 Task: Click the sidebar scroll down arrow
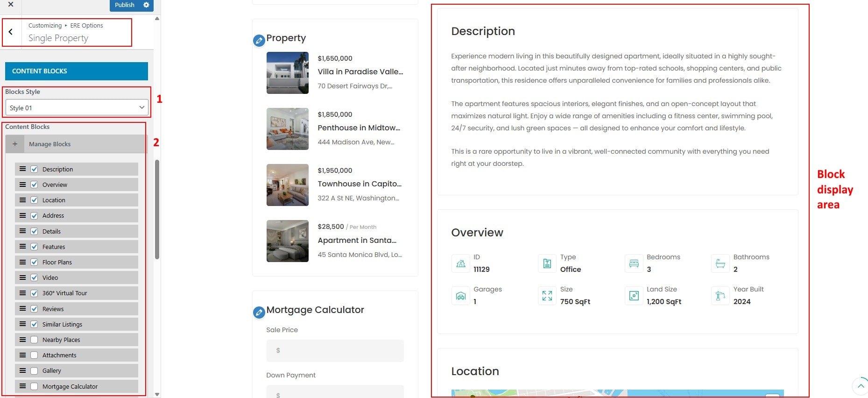(x=157, y=394)
